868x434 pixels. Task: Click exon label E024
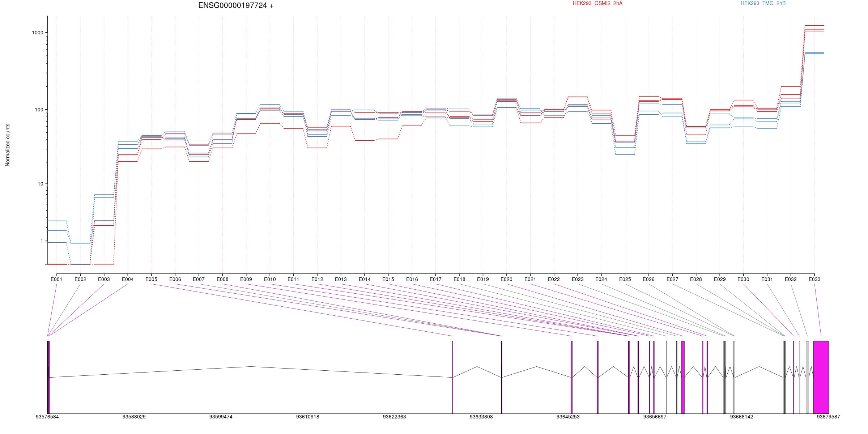click(x=601, y=279)
